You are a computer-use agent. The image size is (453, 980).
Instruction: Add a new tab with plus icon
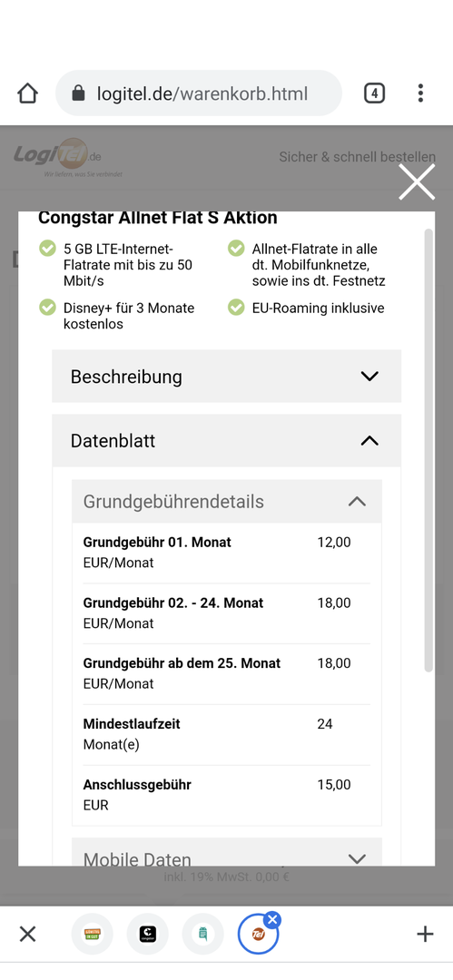[425, 935]
